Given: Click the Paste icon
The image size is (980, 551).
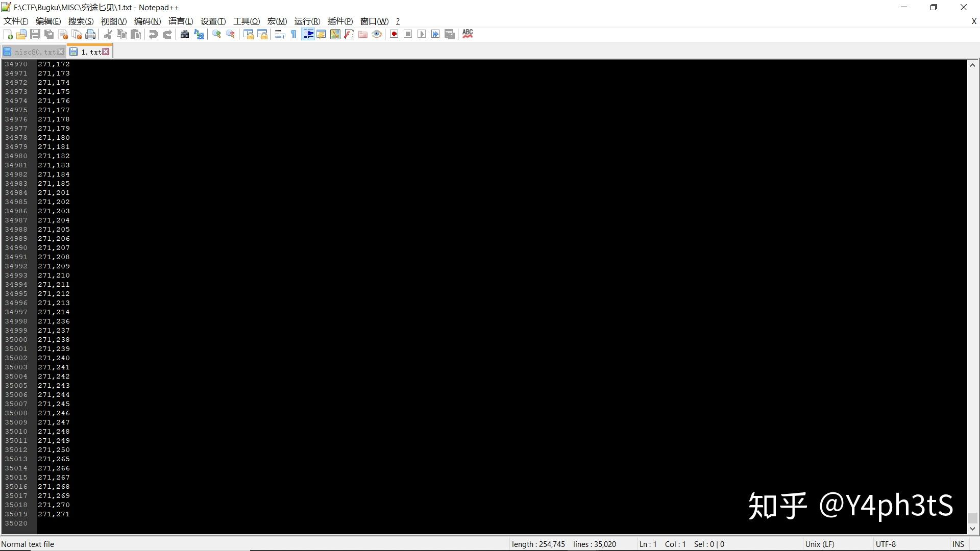Looking at the screenshot, I should (136, 34).
